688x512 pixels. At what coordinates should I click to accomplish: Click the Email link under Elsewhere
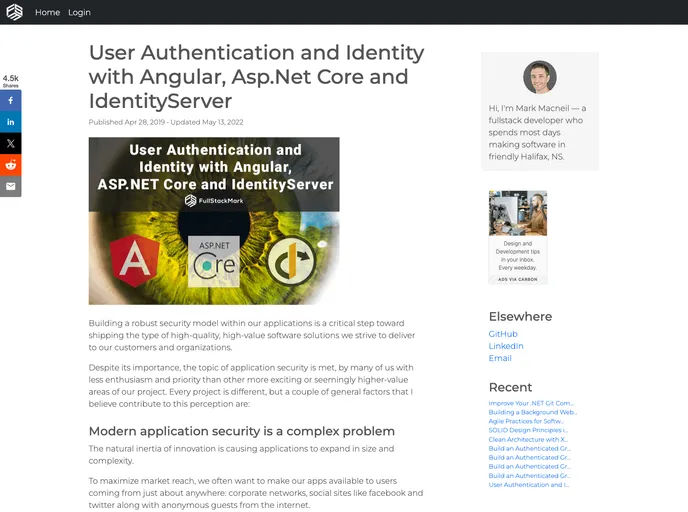[500, 358]
